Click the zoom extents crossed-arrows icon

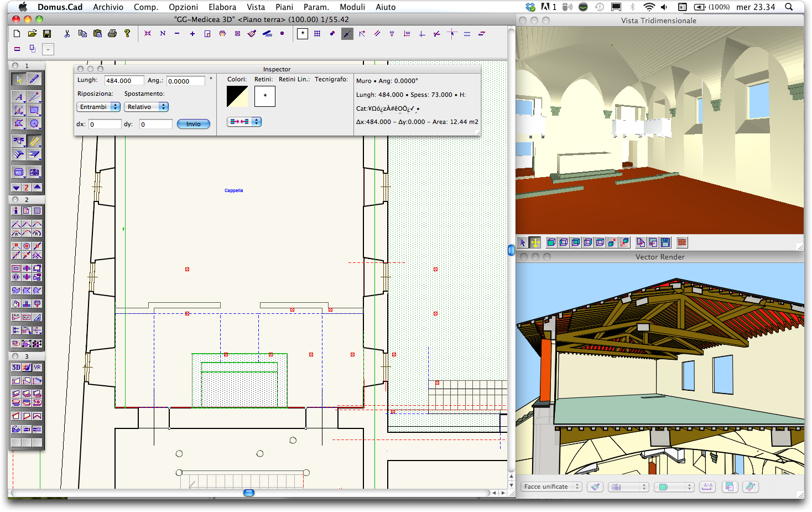pyautogui.click(x=148, y=34)
